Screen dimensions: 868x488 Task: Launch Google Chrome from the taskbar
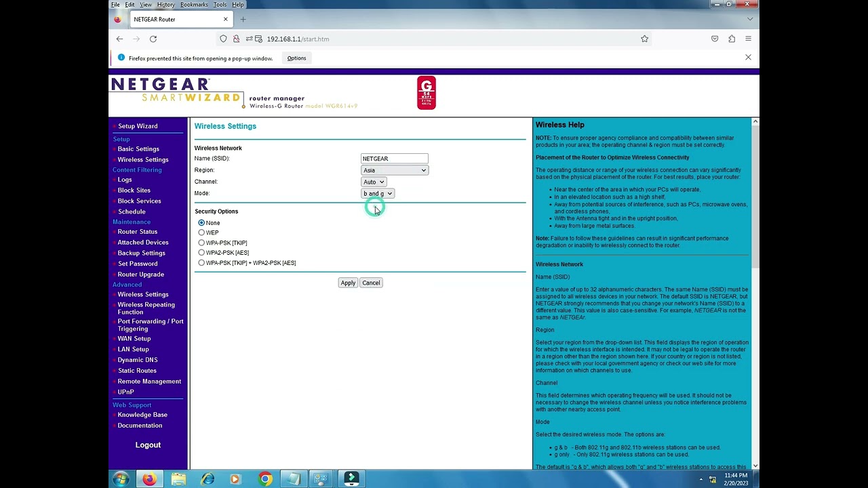point(265,479)
